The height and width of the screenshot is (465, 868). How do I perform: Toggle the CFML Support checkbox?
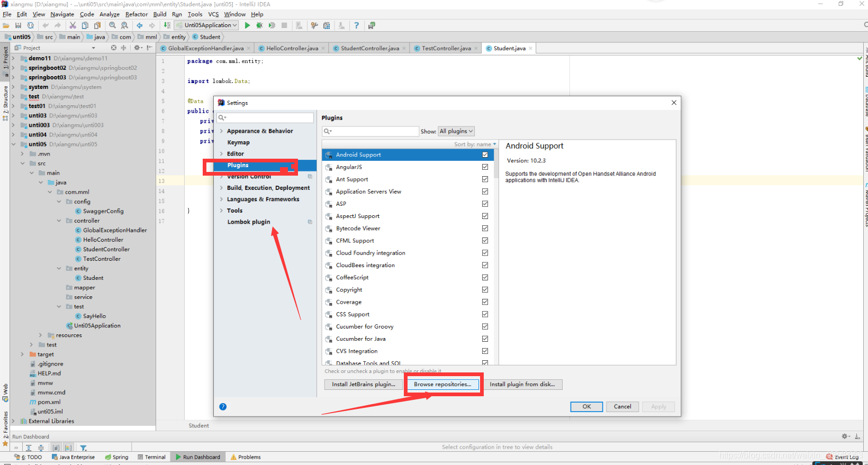tap(485, 240)
